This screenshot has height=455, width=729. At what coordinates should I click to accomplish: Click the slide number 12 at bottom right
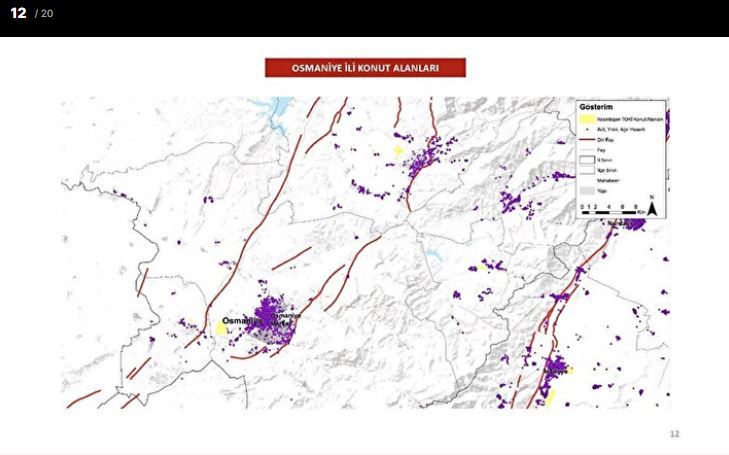click(x=674, y=434)
